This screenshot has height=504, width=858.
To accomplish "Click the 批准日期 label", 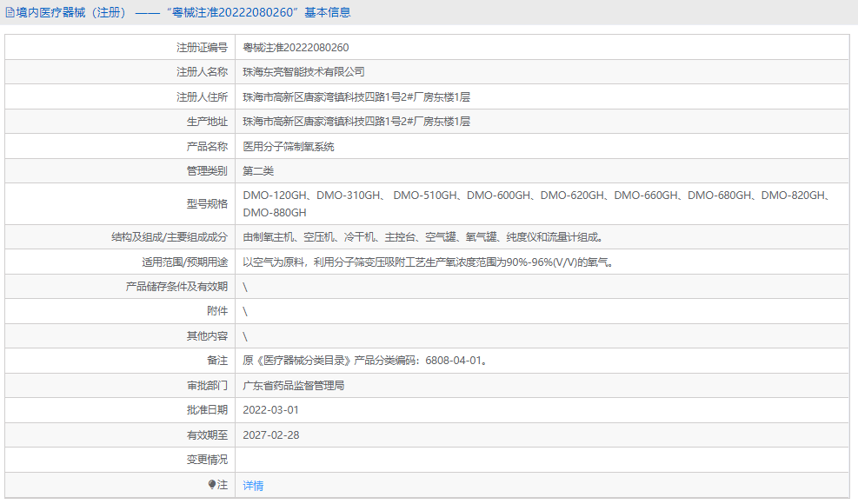I will (x=207, y=410).
